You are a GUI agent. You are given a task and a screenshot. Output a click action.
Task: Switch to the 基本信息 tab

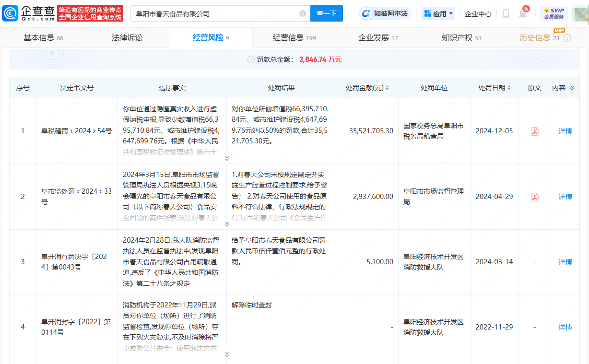click(x=43, y=38)
